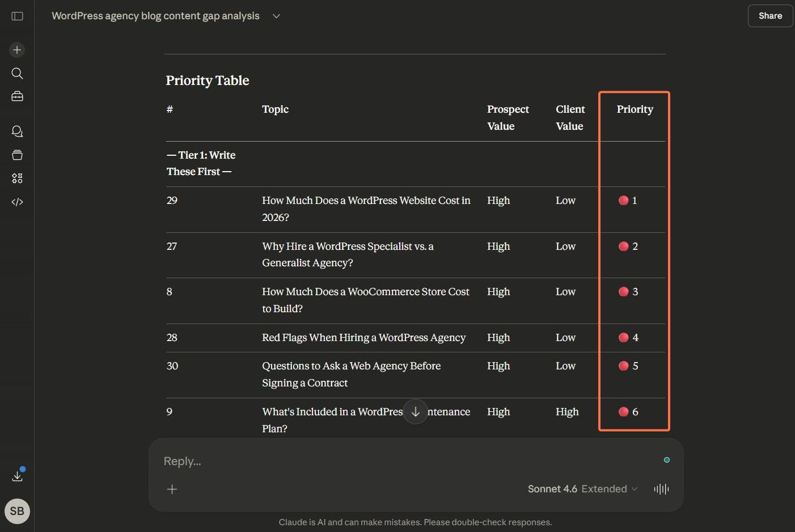Start voice mode waveform icon
Image resolution: width=795 pixels, height=532 pixels.
pos(661,489)
